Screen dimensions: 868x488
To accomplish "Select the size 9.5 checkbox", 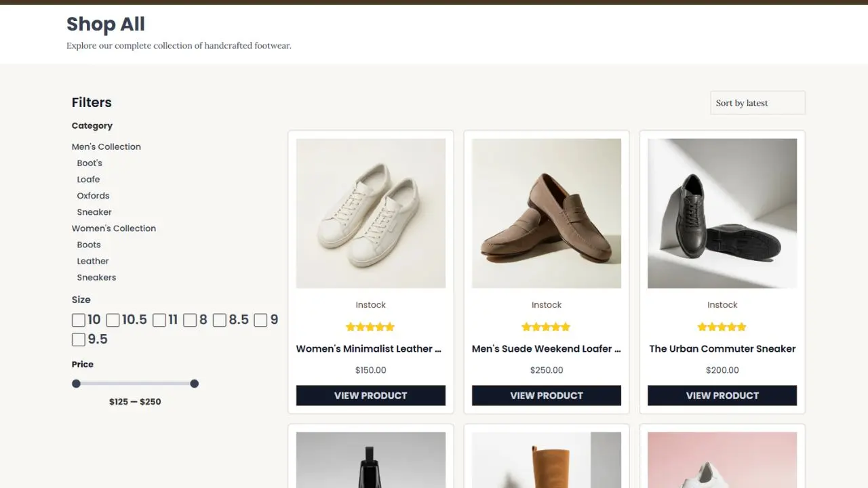I will pos(79,340).
